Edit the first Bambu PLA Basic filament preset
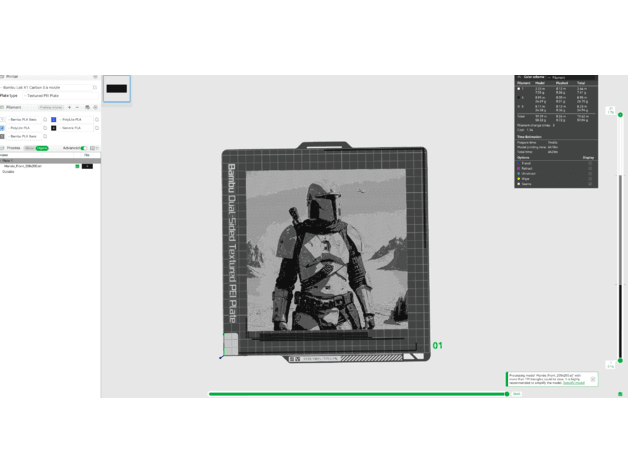 click(45, 119)
